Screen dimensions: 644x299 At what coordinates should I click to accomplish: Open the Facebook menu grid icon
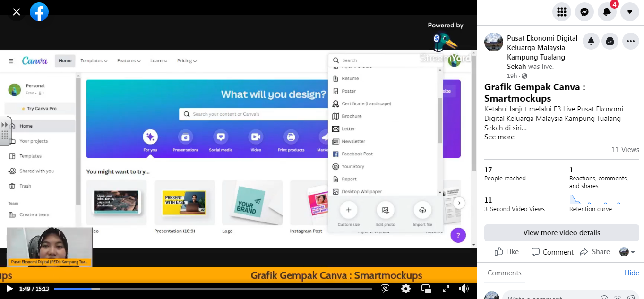(562, 12)
